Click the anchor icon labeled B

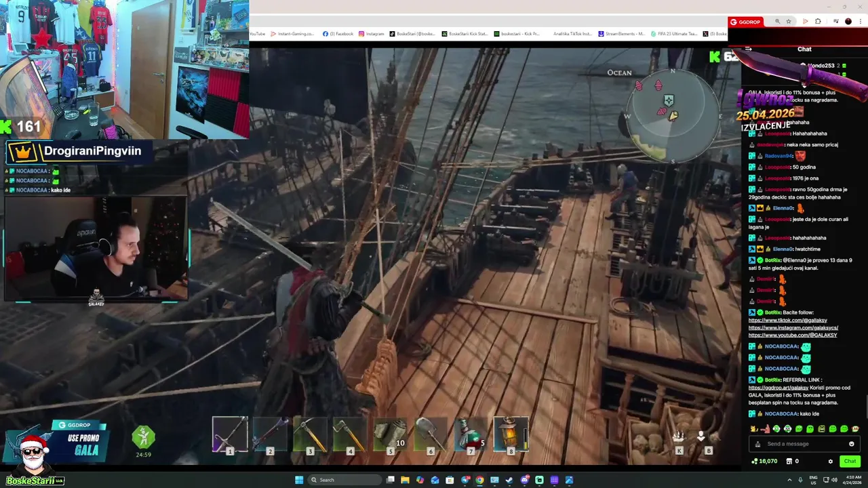click(x=701, y=436)
